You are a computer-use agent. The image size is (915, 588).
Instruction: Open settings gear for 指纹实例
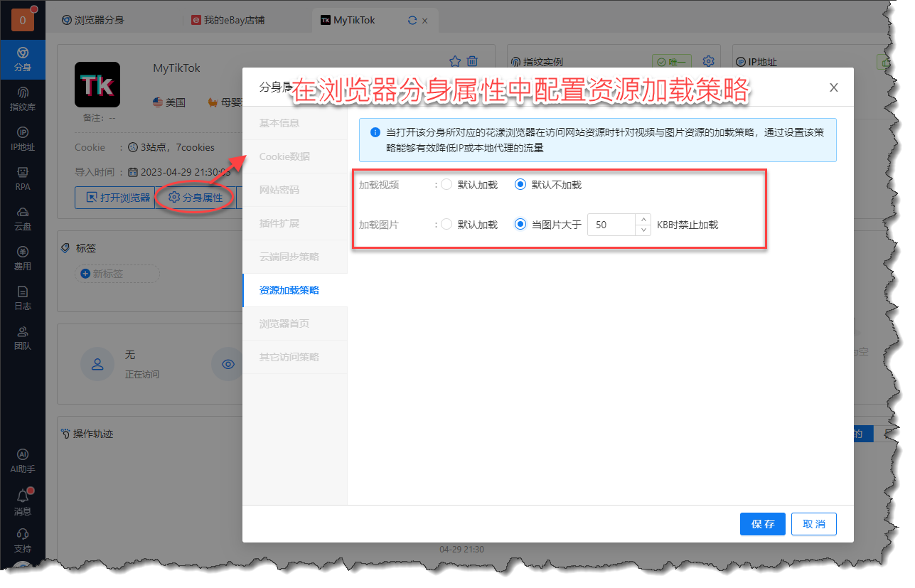(708, 62)
